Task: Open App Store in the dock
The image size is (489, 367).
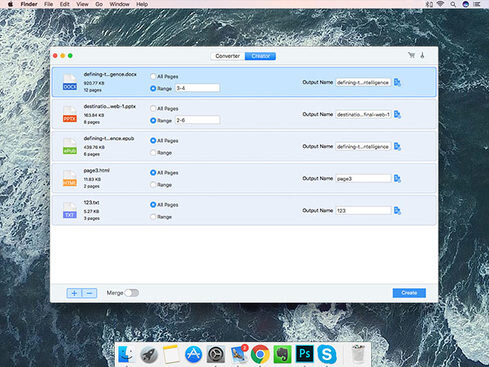Action: point(193,354)
